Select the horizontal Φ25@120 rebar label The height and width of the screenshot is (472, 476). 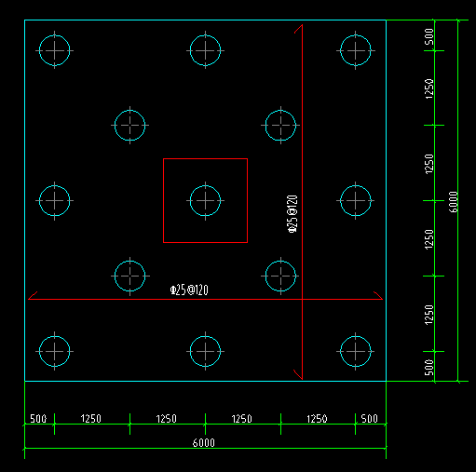click(x=189, y=290)
